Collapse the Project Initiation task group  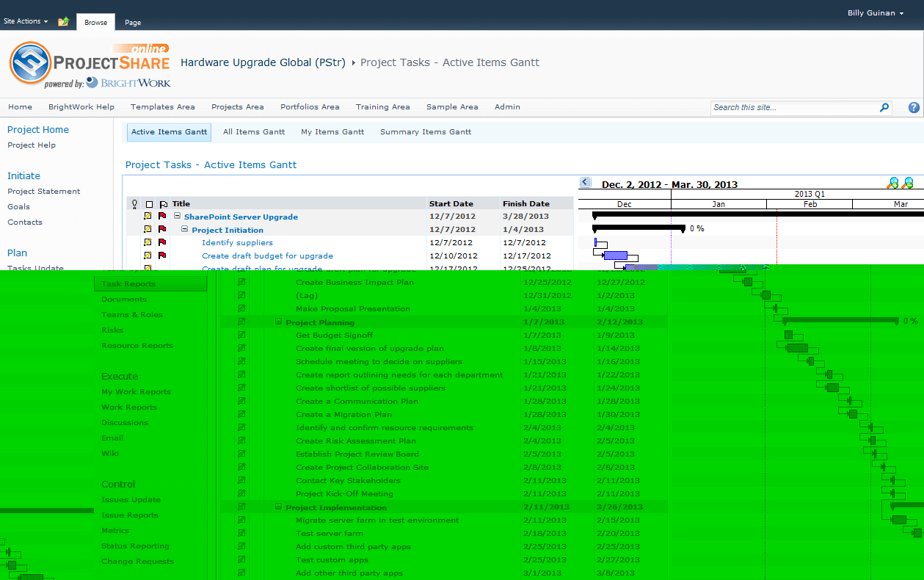[185, 230]
